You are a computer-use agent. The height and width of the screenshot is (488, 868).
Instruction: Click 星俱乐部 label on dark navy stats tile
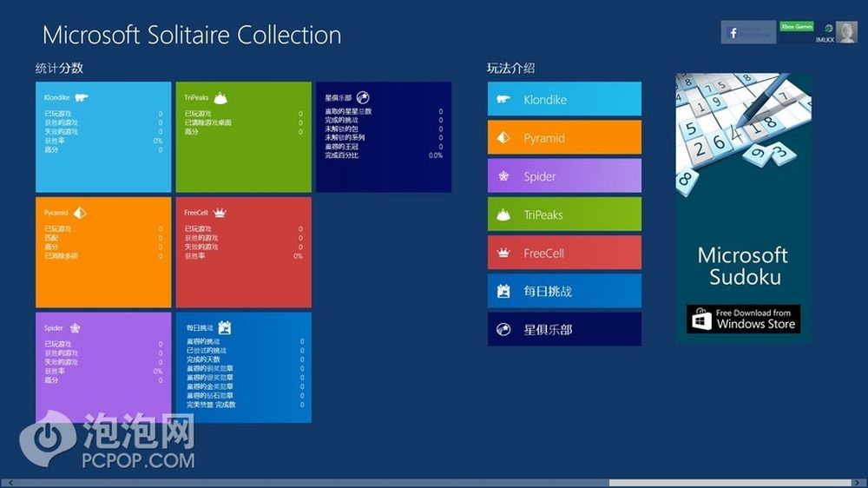339,97
